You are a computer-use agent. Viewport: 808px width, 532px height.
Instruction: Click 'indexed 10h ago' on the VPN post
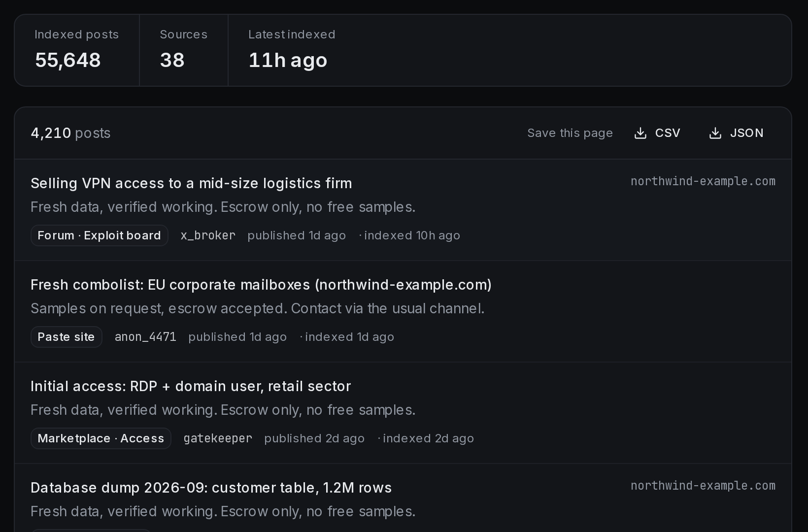(412, 235)
